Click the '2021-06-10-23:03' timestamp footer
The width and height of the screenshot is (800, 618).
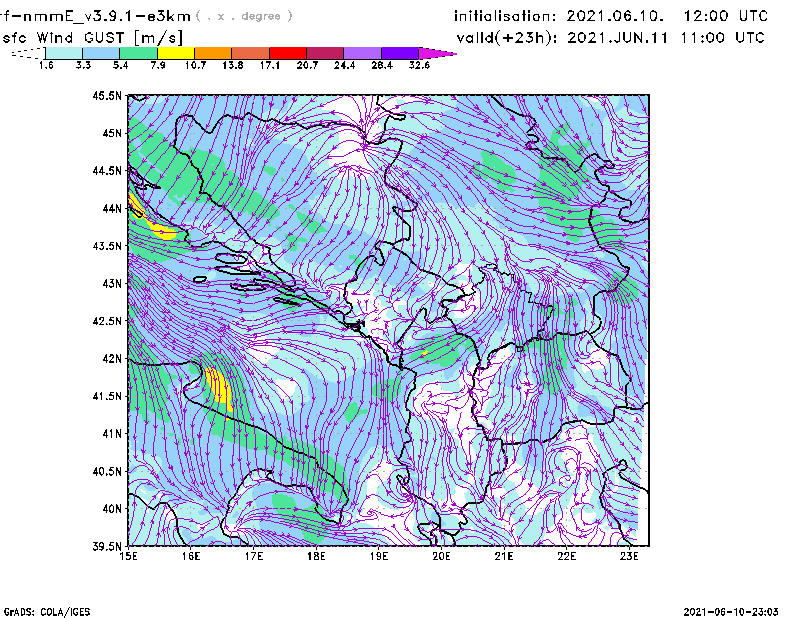pyautogui.click(x=731, y=612)
